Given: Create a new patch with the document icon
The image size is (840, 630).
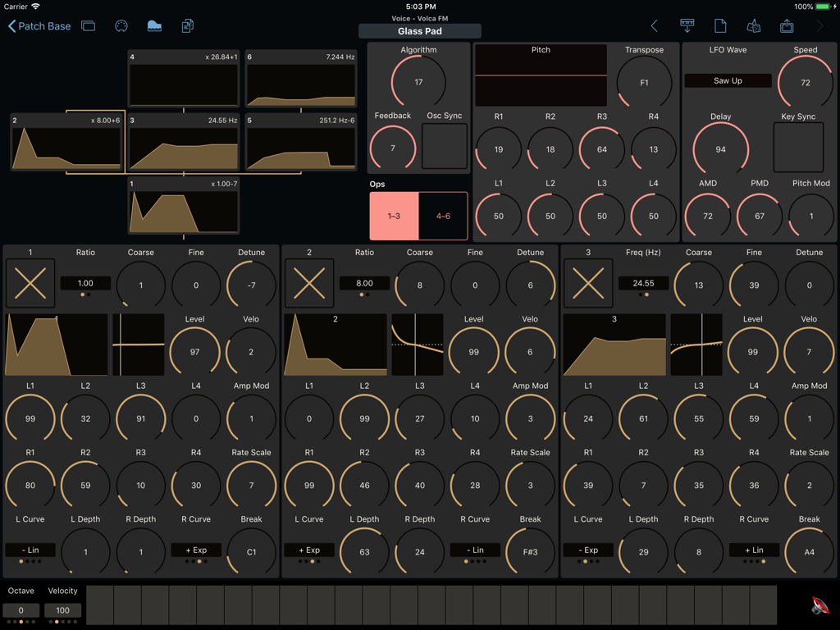Looking at the screenshot, I should point(720,26).
